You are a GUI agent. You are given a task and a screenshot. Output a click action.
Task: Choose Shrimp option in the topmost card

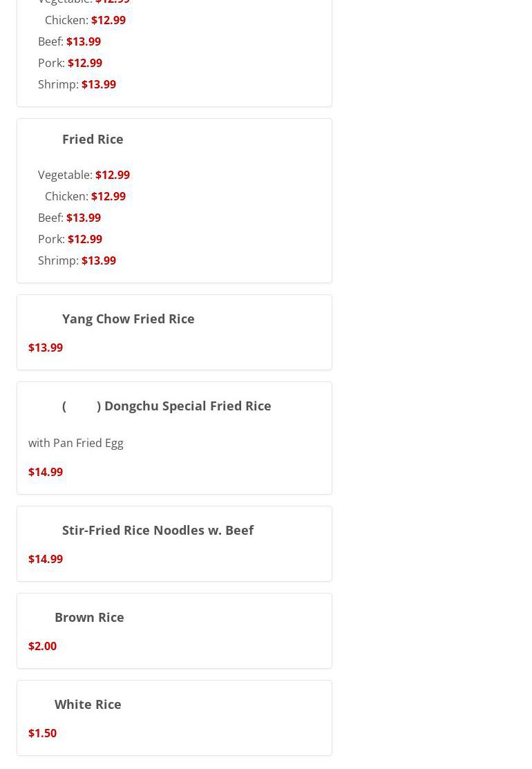77,84
